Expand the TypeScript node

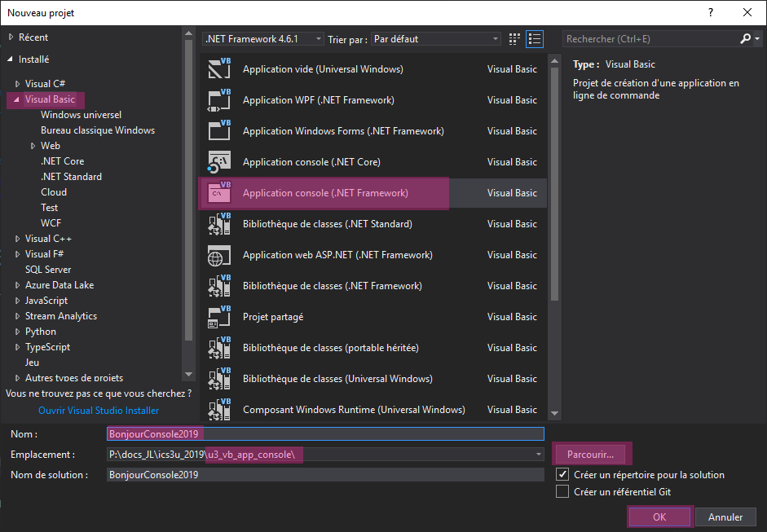click(x=18, y=347)
